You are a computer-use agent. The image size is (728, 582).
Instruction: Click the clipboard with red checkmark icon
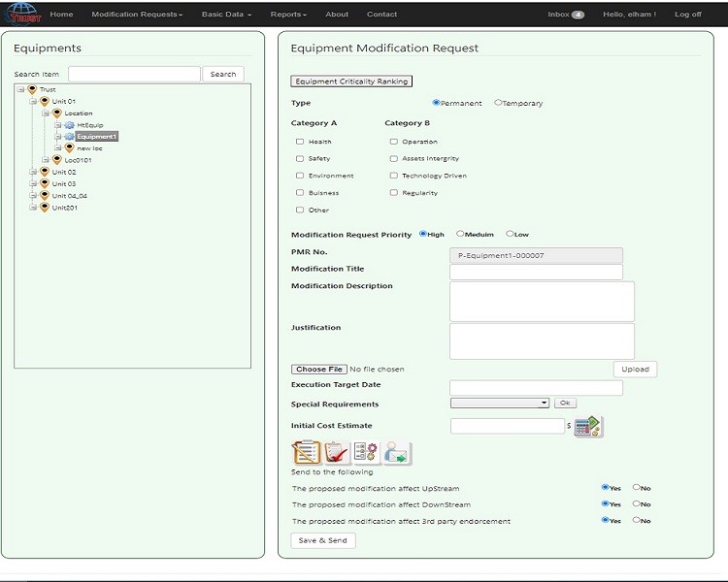click(336, 452)
